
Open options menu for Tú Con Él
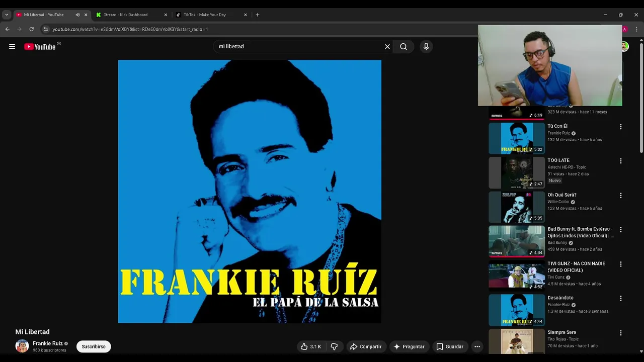pyautogui.click(x=620, y=127)
